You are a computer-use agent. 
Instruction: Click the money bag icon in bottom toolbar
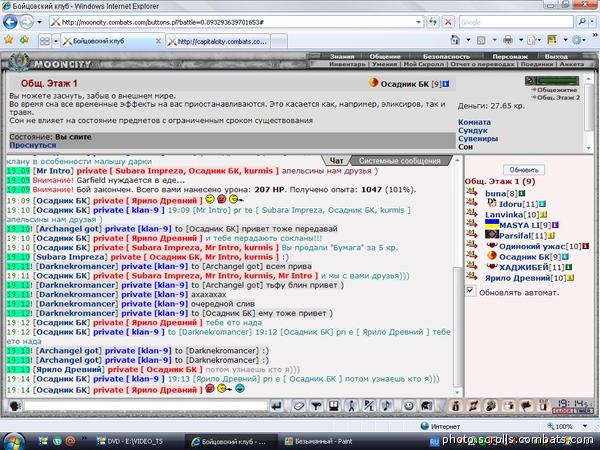(455, 406)
